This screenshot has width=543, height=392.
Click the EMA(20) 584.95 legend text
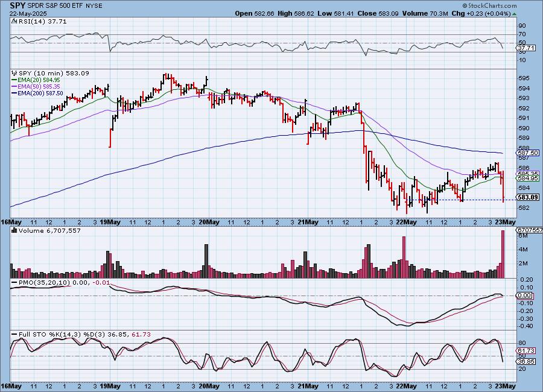pyautogui.click(x=39, y=80)
